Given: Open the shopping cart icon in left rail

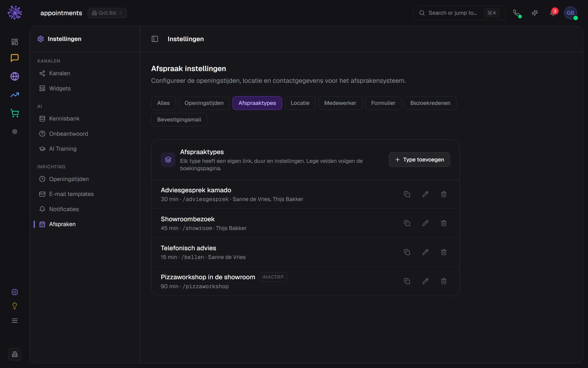Looking at the screenshot, I should [x=15, y=113].
